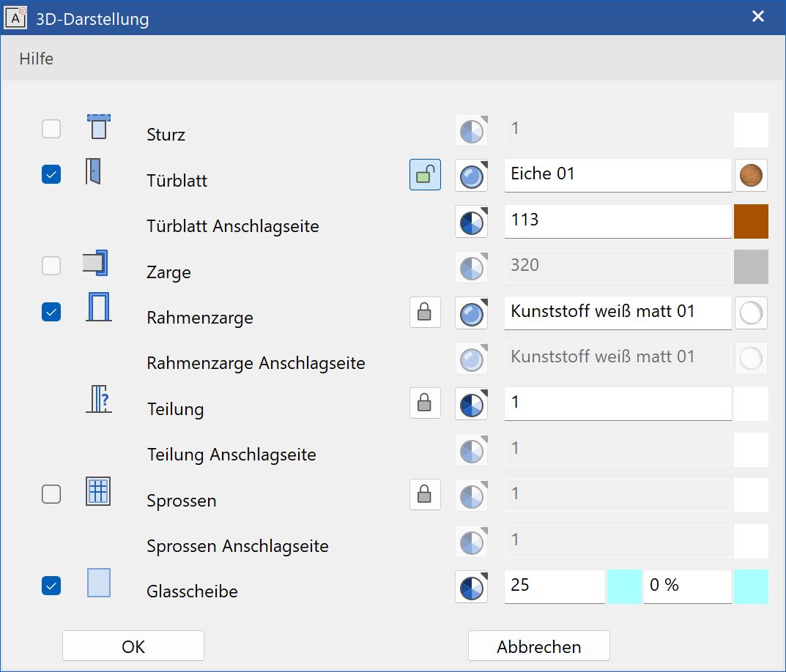Click the application icon in title bar
Image resolution: width=786 pixels, height=672 pixels.
[15, 18]
